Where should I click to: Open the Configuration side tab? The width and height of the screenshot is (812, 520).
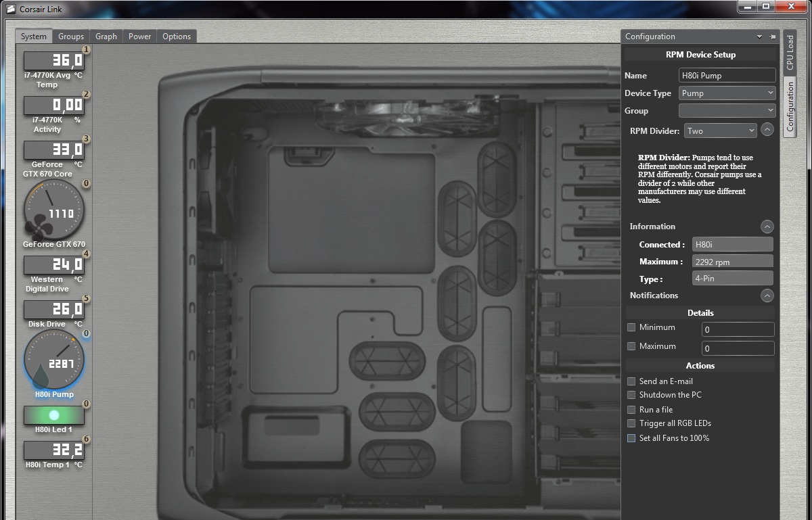pos(790,107)
